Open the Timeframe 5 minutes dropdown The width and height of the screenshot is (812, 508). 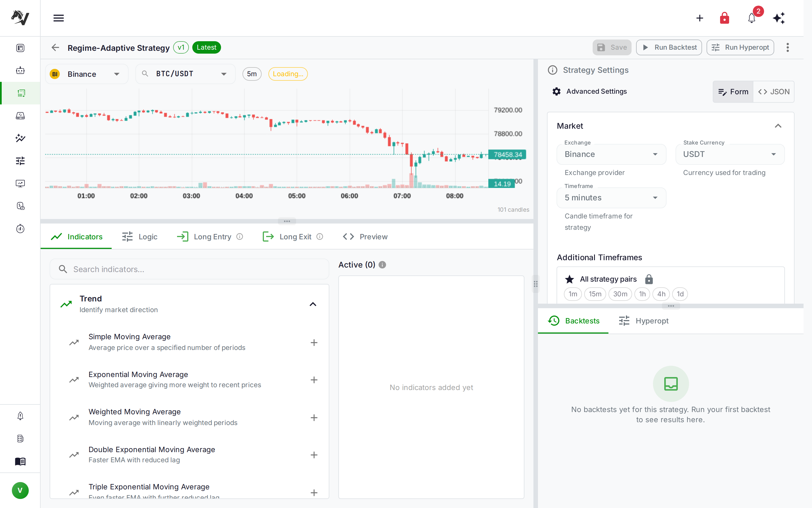click(611, 198)
